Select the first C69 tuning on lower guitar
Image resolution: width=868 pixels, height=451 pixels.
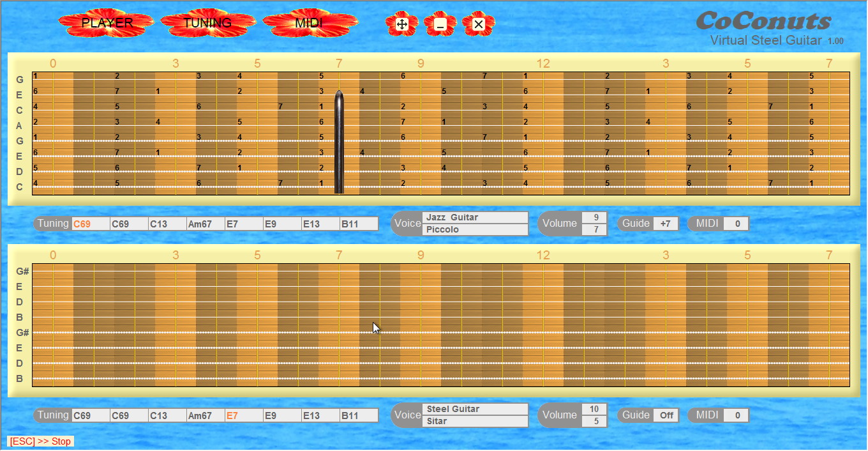[91, 415]
